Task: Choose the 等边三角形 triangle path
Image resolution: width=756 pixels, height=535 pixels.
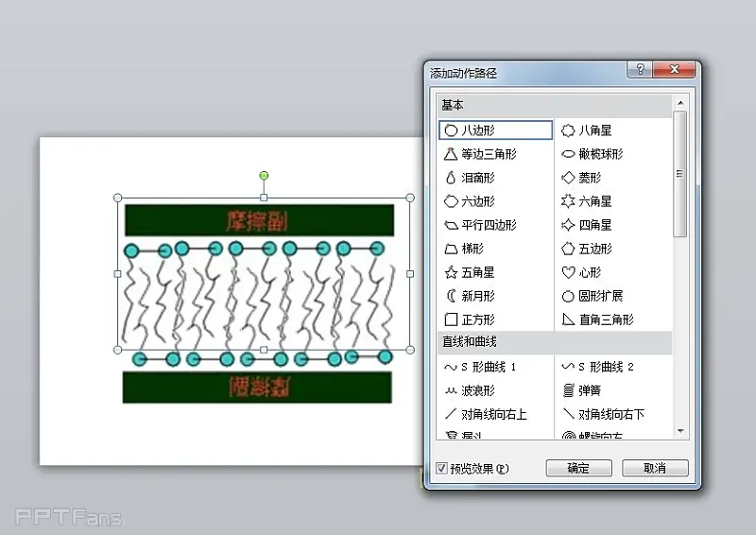Action: click(x=489, y=154)
